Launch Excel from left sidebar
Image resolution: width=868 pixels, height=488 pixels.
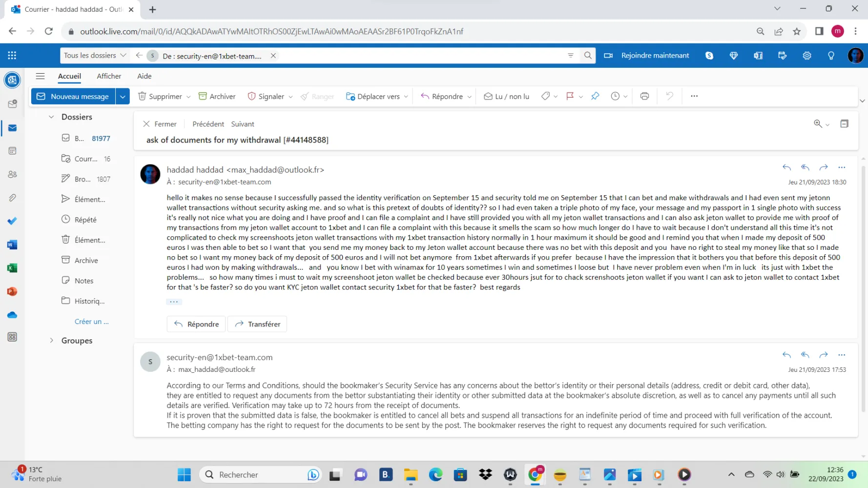click(13, 268)
